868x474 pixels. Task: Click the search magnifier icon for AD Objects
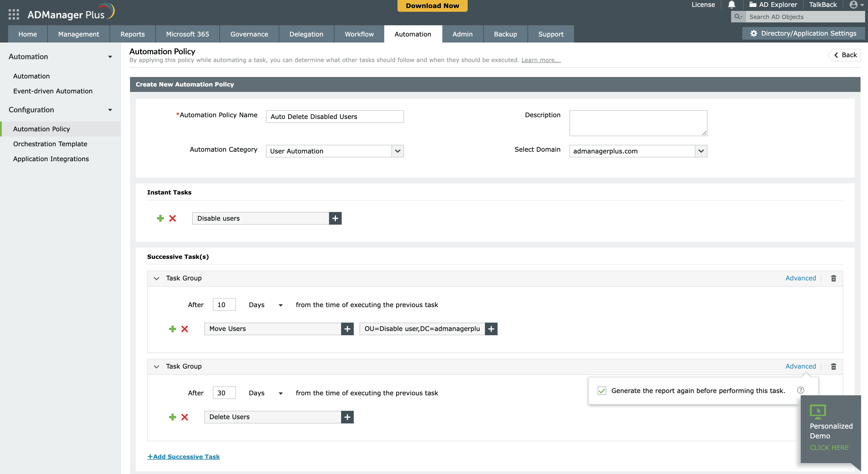point(738,16)
